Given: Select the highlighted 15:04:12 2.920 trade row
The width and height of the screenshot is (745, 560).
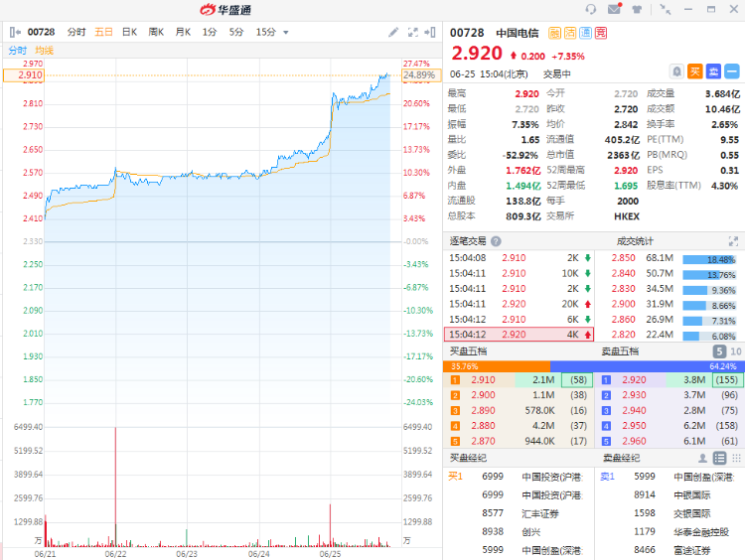Looking at the screenshot, I should point(519,335).
